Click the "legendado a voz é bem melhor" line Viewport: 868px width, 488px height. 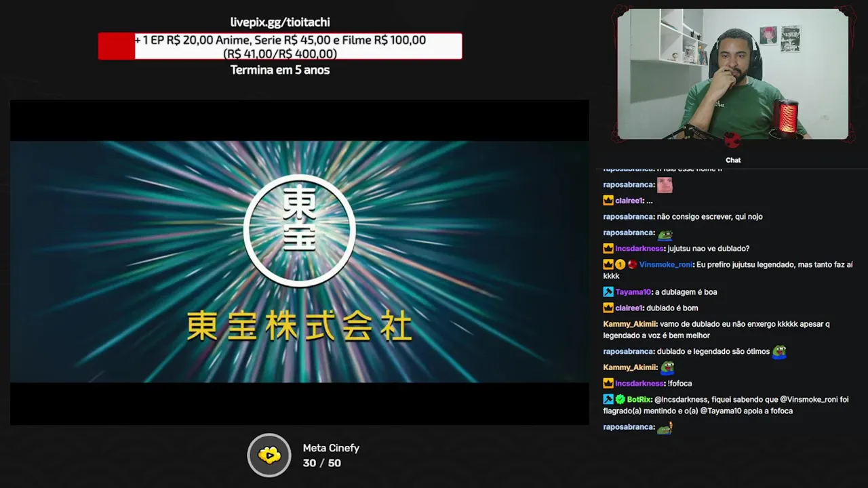[x=656, y=335]
